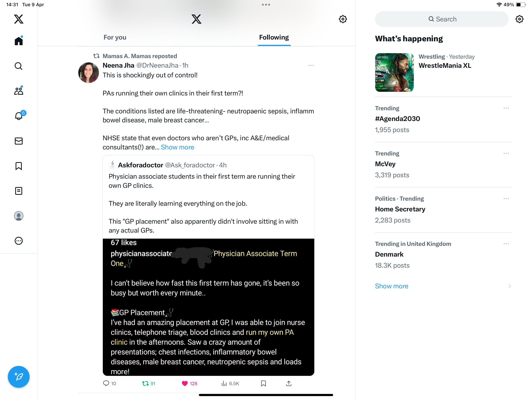Viewport: 532px width, 399px height.
Task: Expand Show more under trending list
Action: (x=392, y=286)
